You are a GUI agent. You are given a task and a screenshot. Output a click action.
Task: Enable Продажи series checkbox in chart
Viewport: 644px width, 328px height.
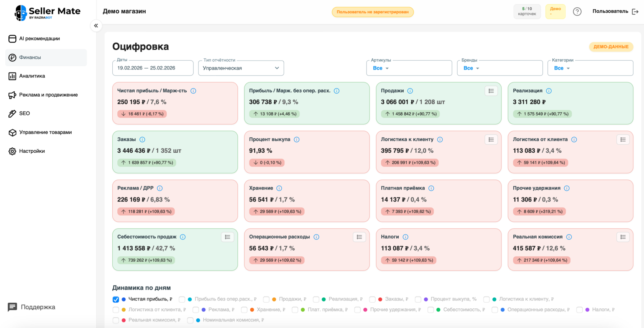point(266,299)
